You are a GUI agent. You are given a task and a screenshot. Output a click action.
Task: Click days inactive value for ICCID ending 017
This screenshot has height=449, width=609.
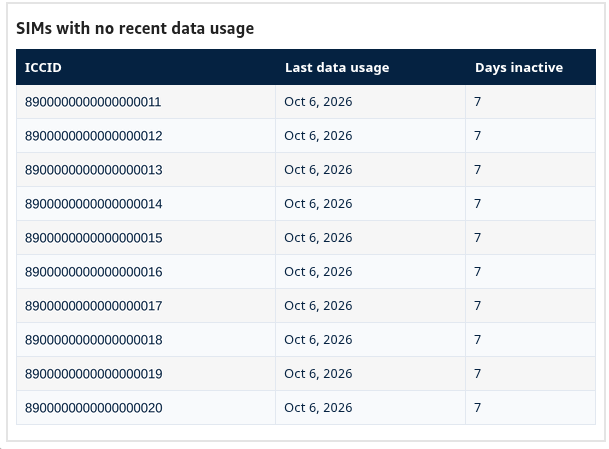pos(478,306)
